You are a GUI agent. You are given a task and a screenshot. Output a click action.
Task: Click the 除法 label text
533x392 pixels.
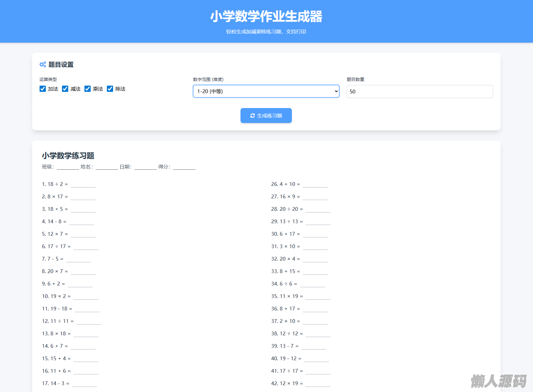click(x=120, y=89)
